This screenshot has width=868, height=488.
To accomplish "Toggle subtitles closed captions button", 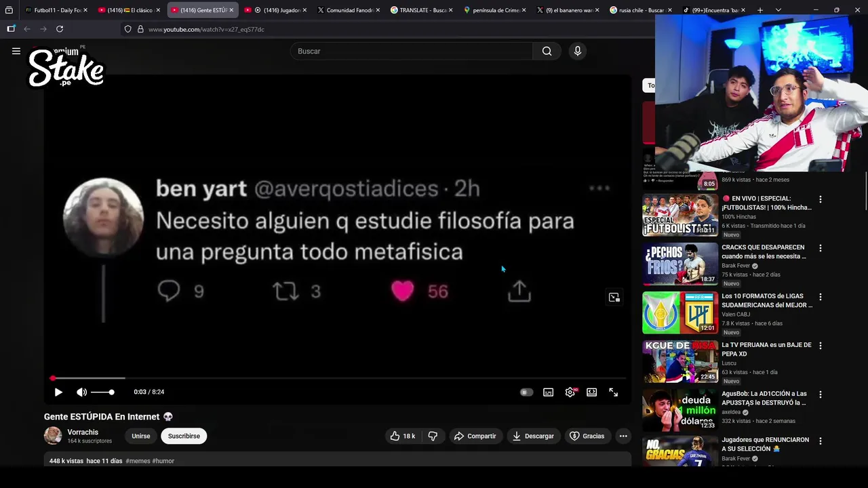I will pos(548,392).
